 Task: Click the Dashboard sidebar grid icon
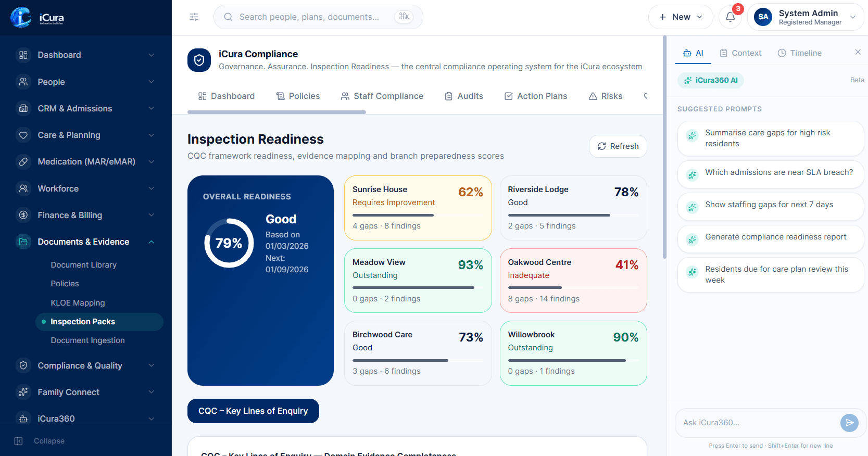(23, 55)
